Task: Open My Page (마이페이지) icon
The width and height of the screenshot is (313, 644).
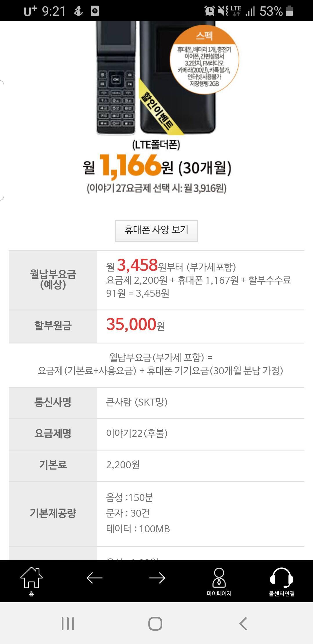Action: pyautogui.click(x=219, y=581)
